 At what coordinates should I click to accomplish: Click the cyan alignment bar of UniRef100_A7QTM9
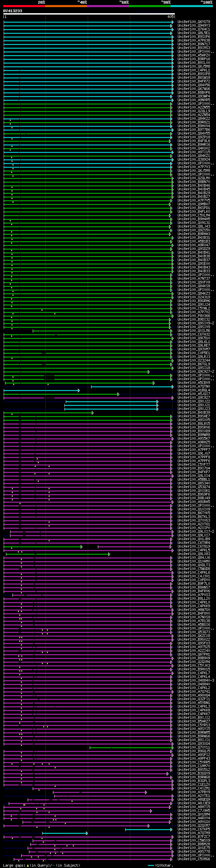[65, 833]
